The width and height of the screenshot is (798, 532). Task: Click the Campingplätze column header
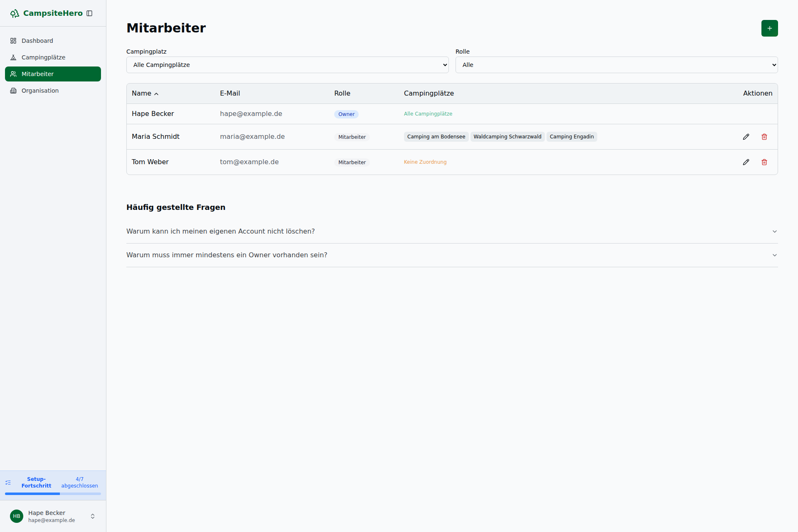429,94
